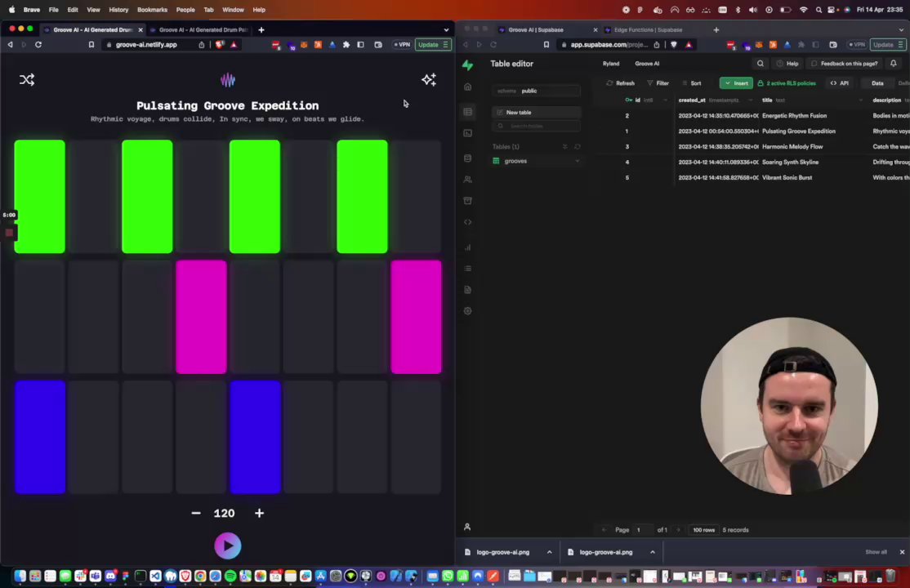The image size is (910, 588).
Task: Click Feedback on this page button
Action: 845,64
